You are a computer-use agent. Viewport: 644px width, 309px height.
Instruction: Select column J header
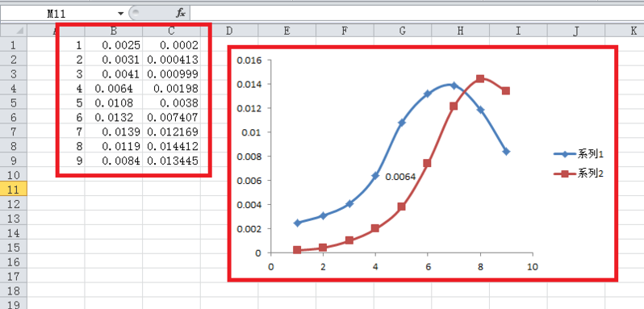click(576, 31)
